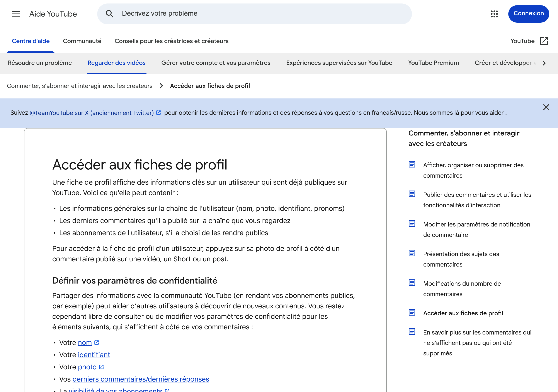Open Modifier les paramètres de notification article

pos(476,230)
